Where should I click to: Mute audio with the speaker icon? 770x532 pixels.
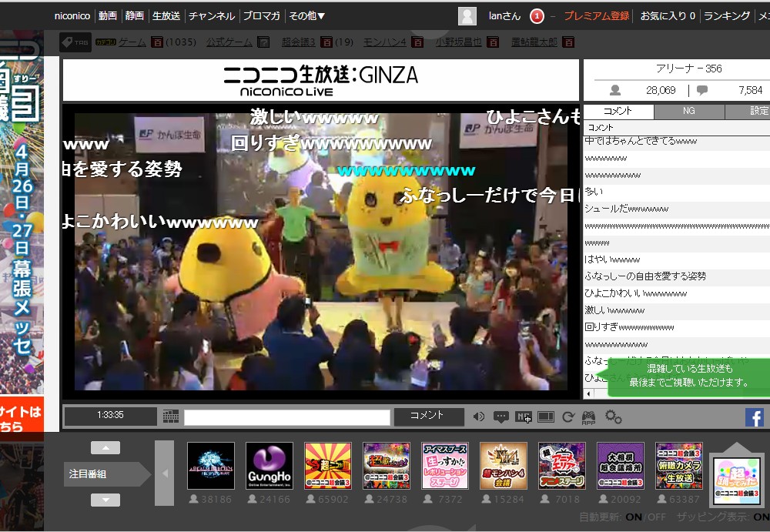pos(479,417)
